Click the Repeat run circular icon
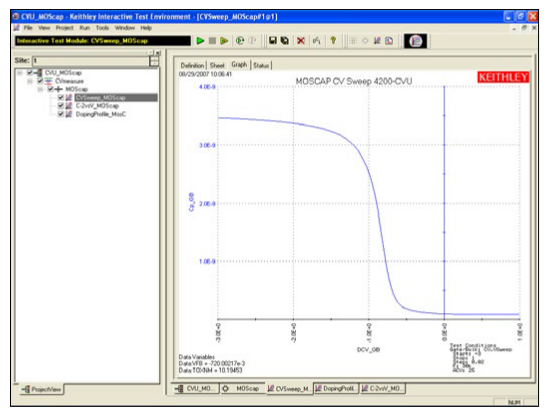This screenshot has height=414, width=547. click(x=240, y=41)
